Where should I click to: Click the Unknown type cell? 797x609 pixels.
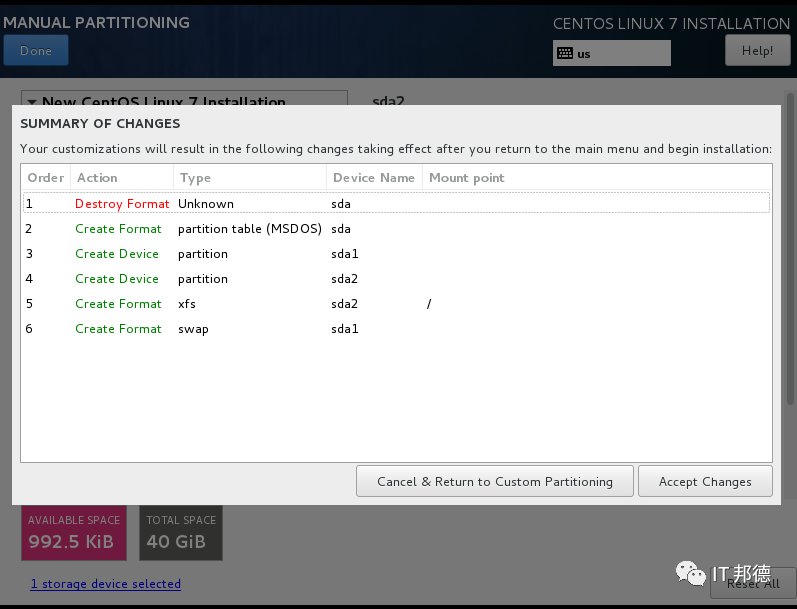click(206, 203)
